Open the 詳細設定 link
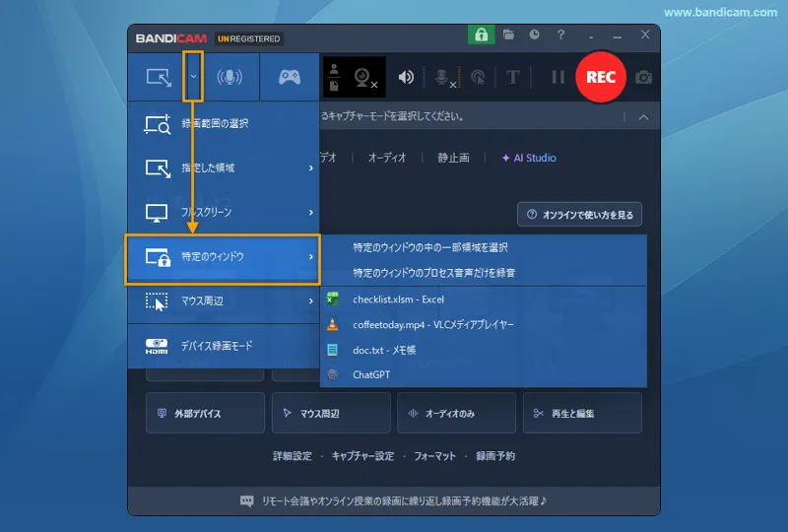 point(292,456)
